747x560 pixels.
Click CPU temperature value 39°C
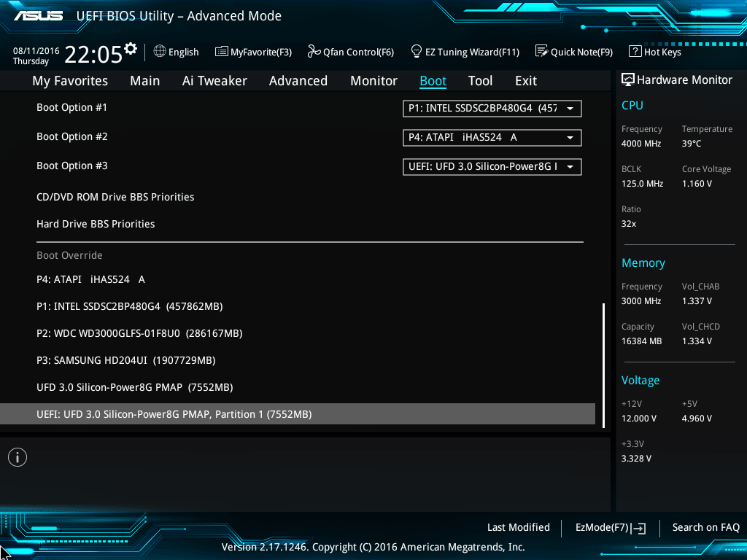point(692,144)
